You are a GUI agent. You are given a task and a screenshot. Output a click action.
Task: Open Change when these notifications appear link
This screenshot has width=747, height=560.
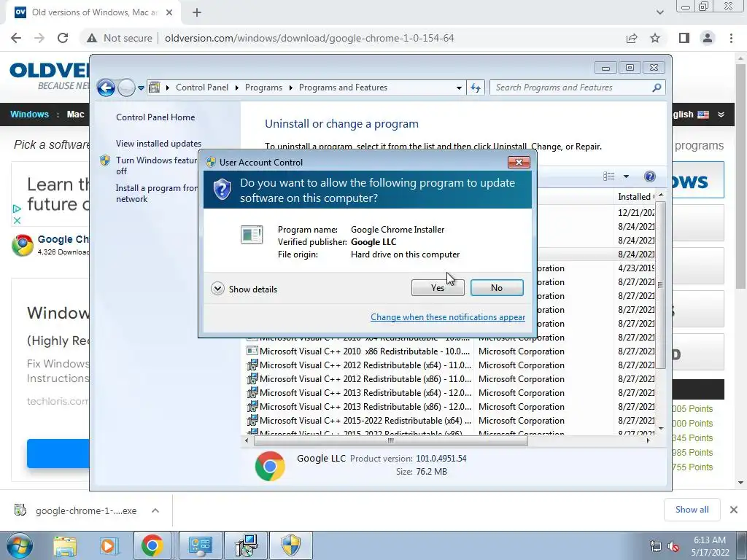click(448, 317)
